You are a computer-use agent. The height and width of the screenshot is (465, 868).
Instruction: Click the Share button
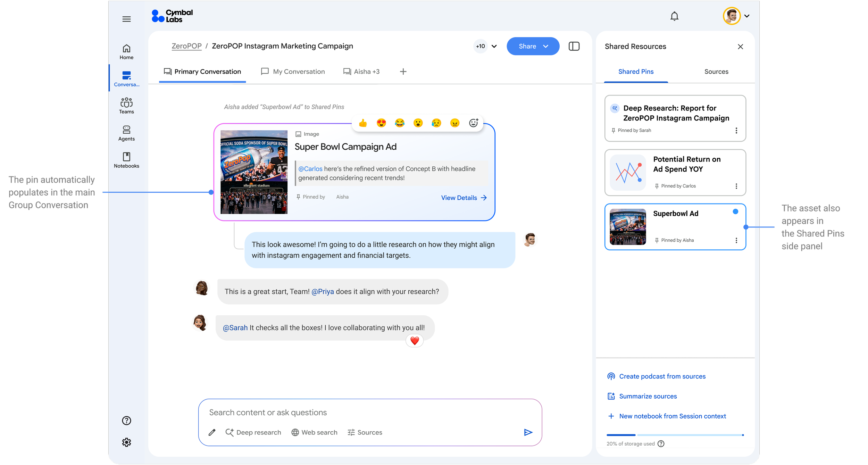point(533,46)
